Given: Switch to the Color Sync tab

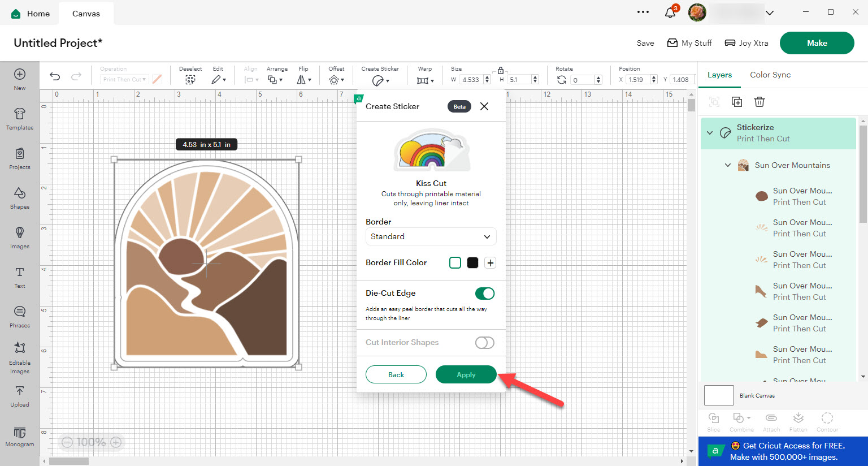Looking at the screenshot, I should 770,75.
